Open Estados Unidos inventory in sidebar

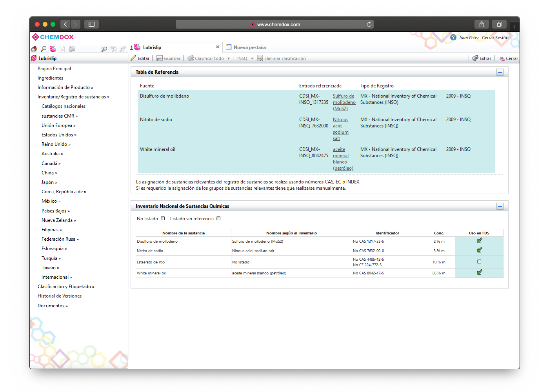(59, 135)
